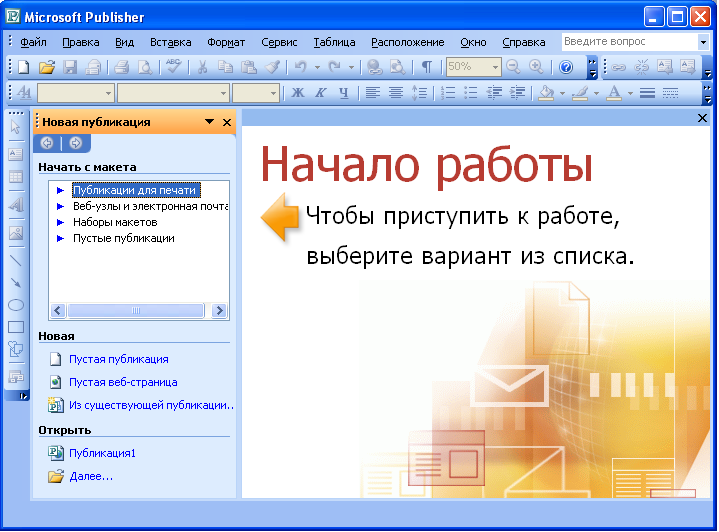Align text left icon
Image resolution: width=719 pixels, height=532 pixels.
pos(373,93)
